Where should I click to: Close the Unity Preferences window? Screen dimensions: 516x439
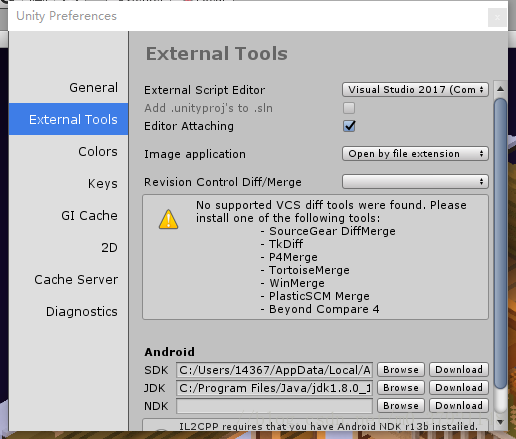(x=497, y=17)
